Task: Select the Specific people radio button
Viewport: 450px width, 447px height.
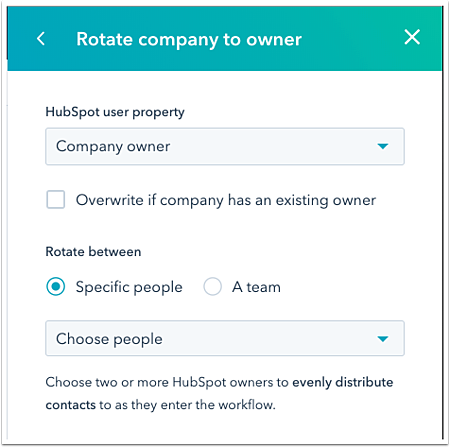Action: pos(56,287)
